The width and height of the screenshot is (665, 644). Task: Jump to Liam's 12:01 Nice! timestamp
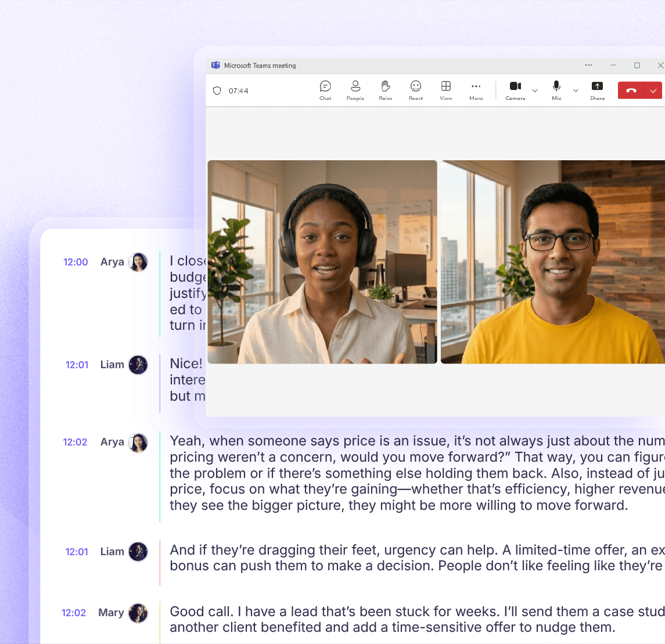pos(77,365)
